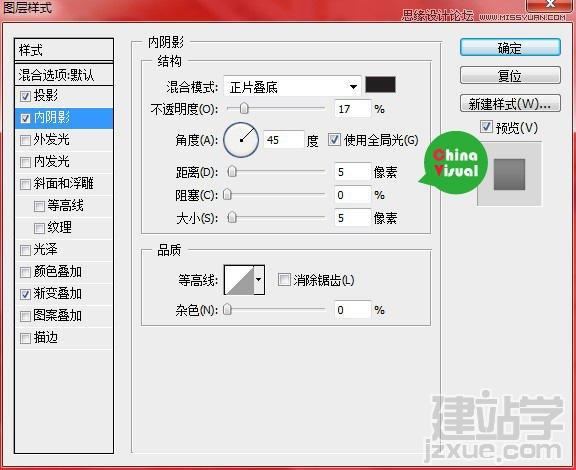Expand the contour picker arrow
The image size is (576, 470).
pos(259,280)
